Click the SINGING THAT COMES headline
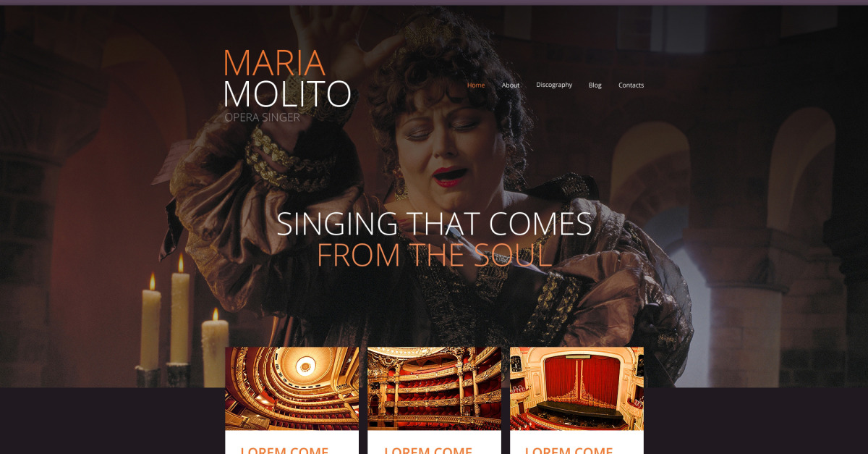The height and width of the screenshot is (454, 868). point(435,224)
